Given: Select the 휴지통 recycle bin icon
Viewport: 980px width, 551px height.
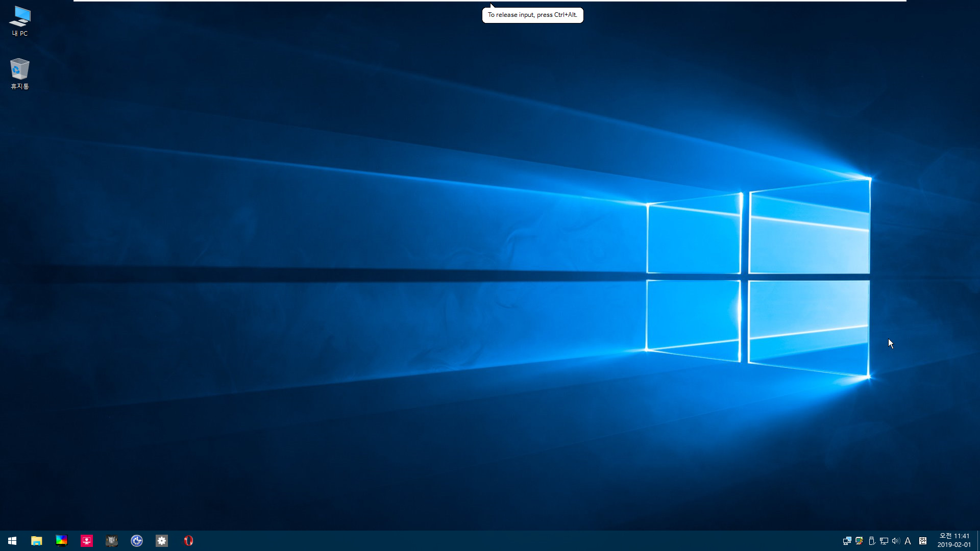Looking at the screenshot, I should pos(20,74).
